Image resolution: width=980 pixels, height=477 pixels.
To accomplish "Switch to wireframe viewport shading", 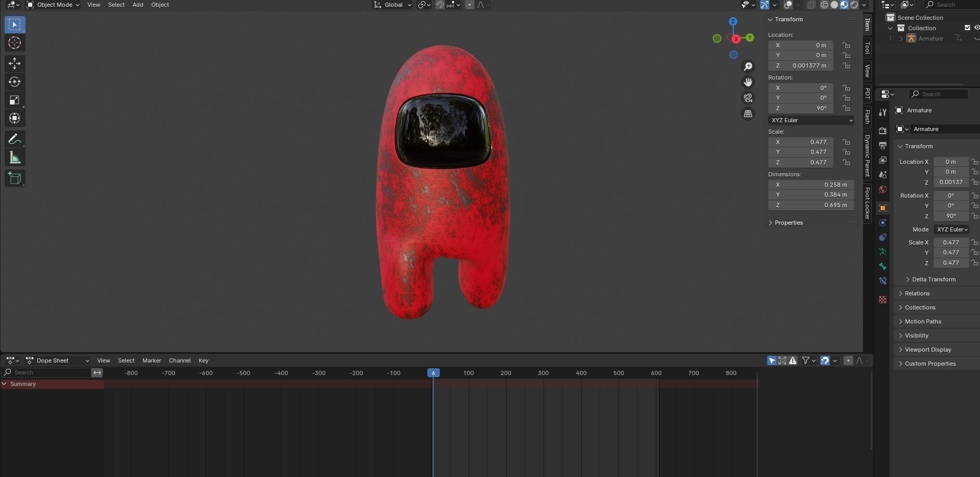I will point(824,5).
